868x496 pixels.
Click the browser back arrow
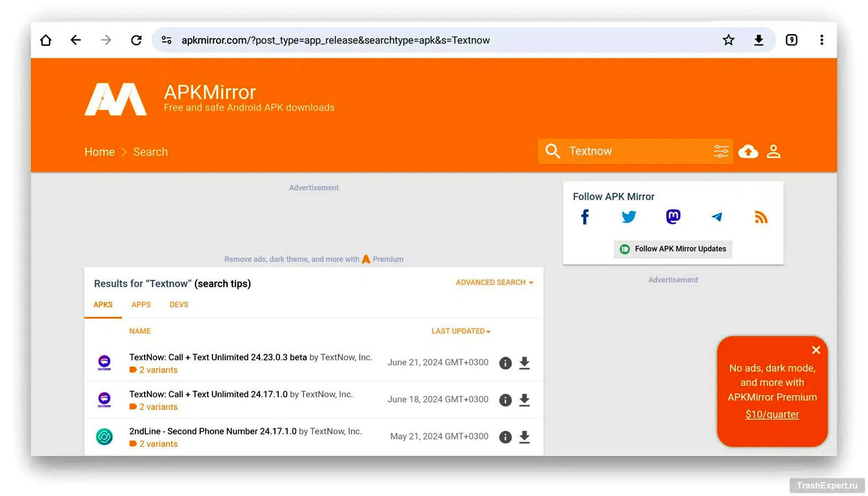click(76, 40)
